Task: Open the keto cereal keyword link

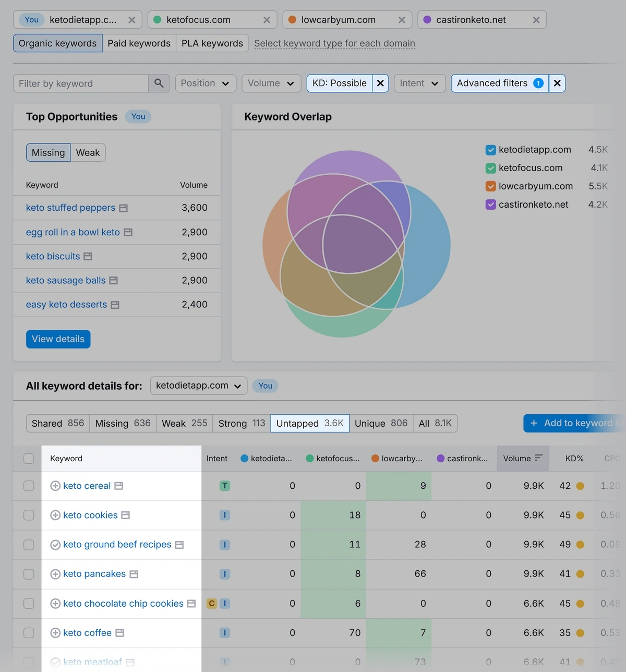Action: click(87, 486)
